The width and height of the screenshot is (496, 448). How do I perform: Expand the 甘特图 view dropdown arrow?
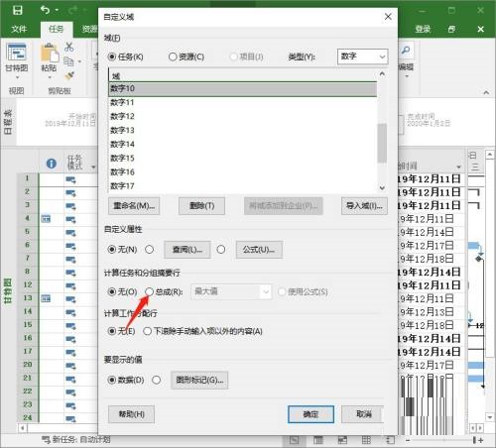[17, 77]
